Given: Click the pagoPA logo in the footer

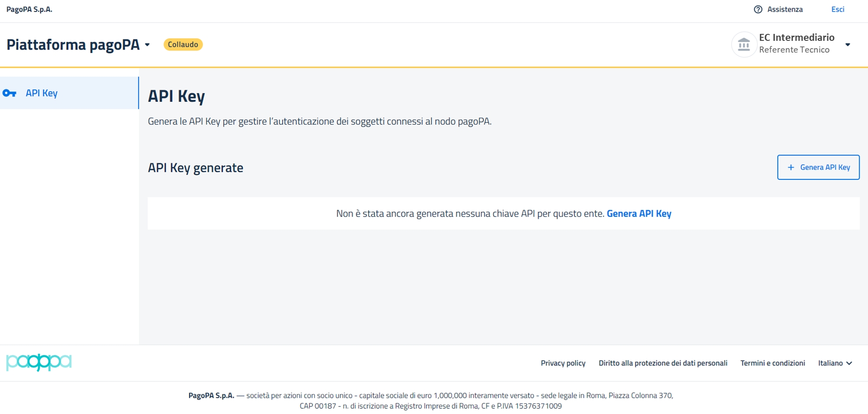Looking at the screenshot, I should tap(39, 362).
